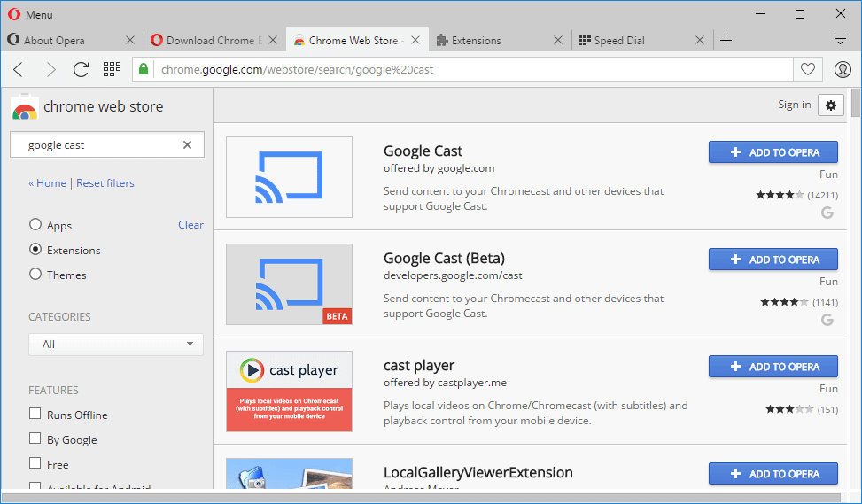
Task: Close the About Opera tab
Action: click(x=130, y=40)
